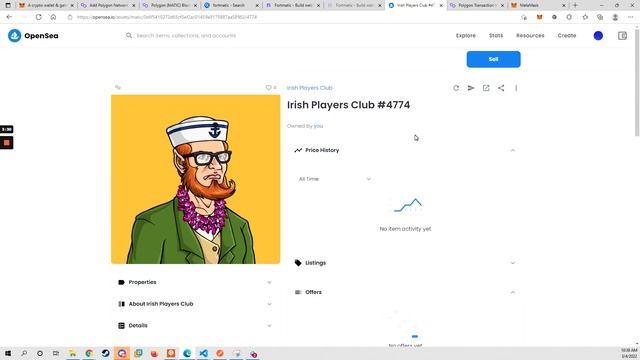640x360 pixels.
Task: Open the Explore menu
Action: click(466, 36)
